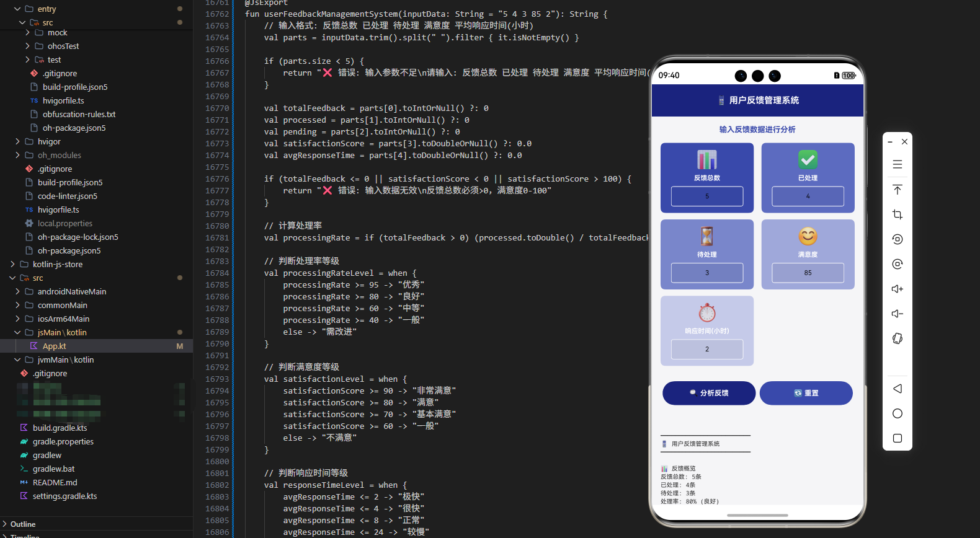
Task: Expand the ohosTest folder
Action: tap(27, 46)
